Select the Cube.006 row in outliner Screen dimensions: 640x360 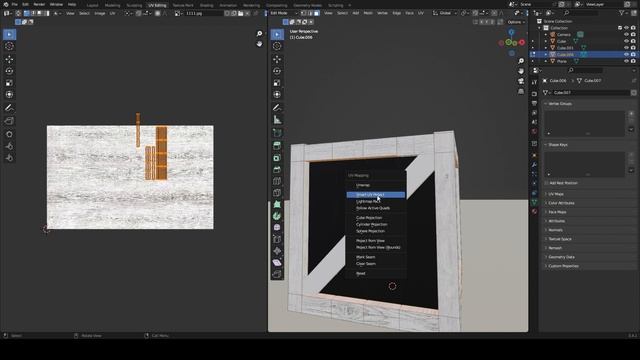[583, 54]
